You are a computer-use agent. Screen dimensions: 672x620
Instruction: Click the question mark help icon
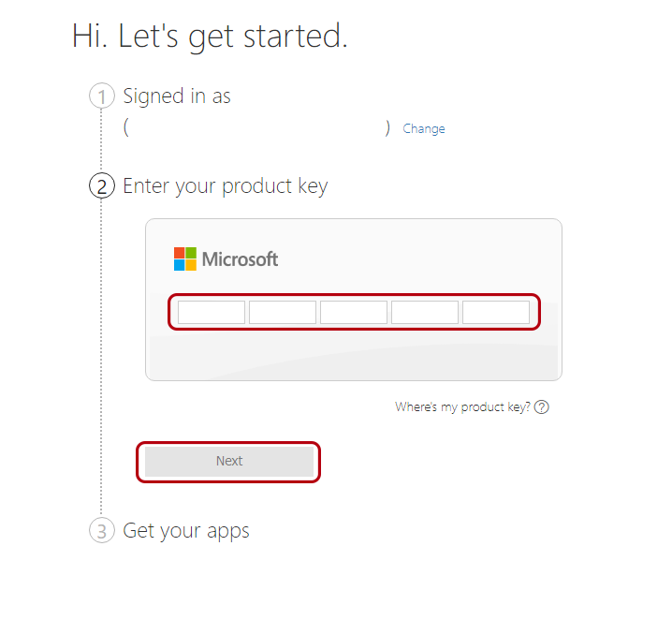tap(542, 407)
